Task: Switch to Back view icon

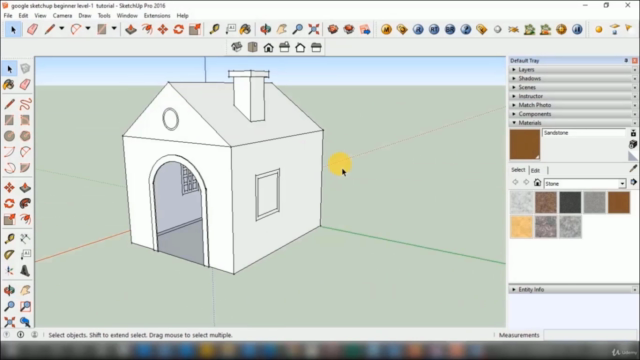Action: (300, 47)
